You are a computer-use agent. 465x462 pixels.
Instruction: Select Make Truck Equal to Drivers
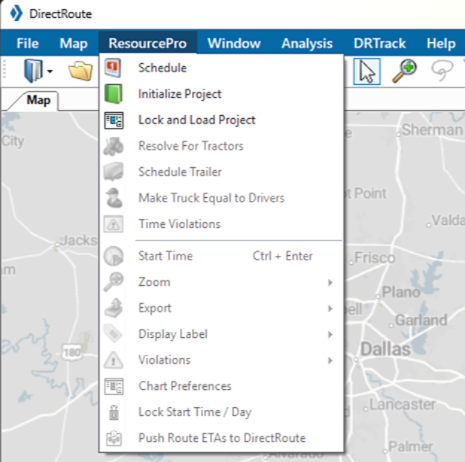click(x=222, y=198)
